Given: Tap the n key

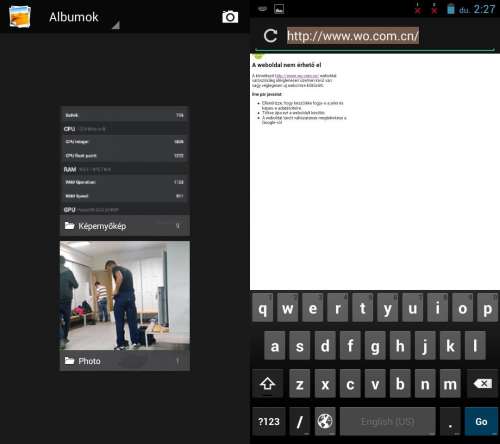Looking at the screenshot, I should pyautogui.click(x=425, y=384).
